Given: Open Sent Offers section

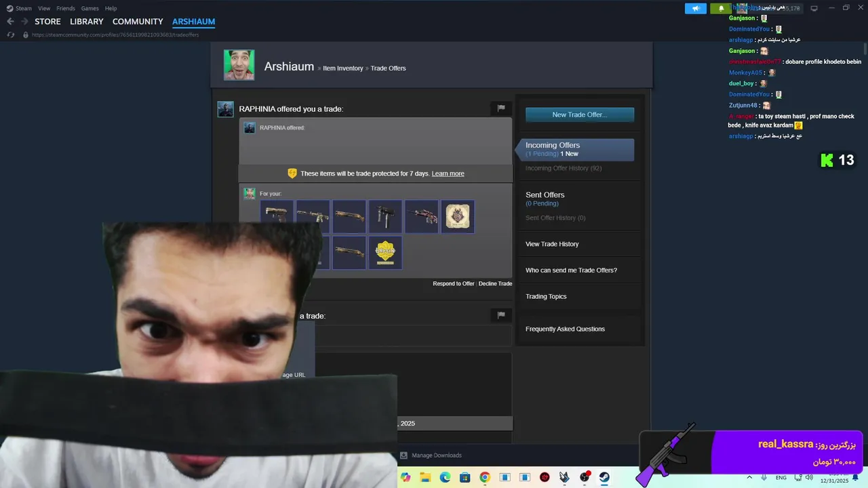Looking at the screenshot, I should point(545,195).
